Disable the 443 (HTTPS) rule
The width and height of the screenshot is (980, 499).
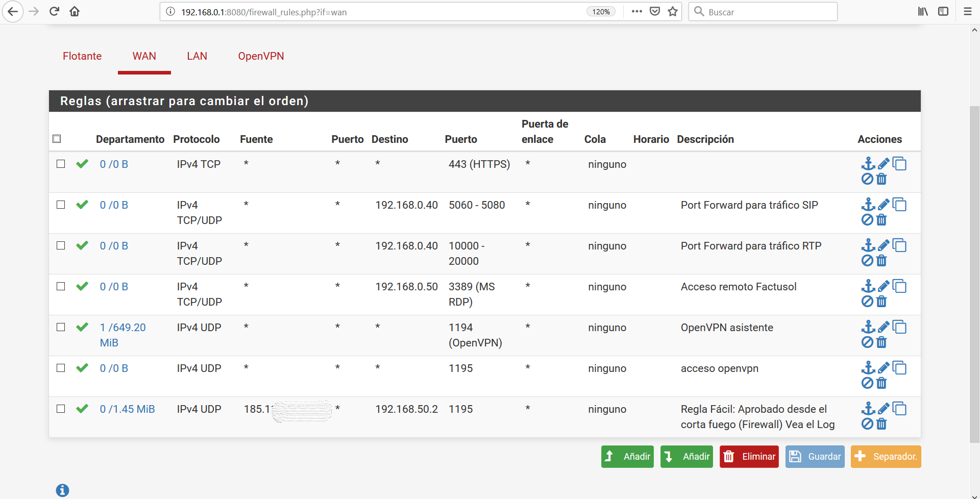pyautogui.click(x=867, y=179)
